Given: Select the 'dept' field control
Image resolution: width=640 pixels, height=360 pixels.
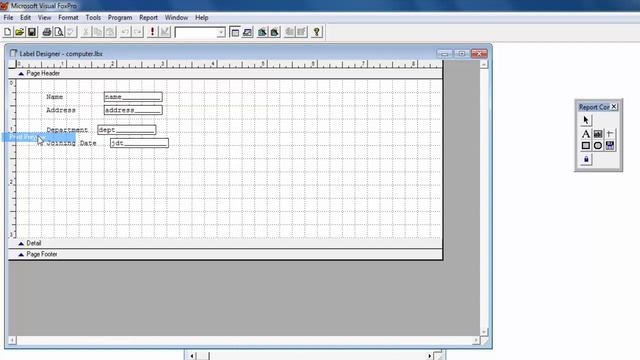Looking at the screenshot, I should pos(127,130).
